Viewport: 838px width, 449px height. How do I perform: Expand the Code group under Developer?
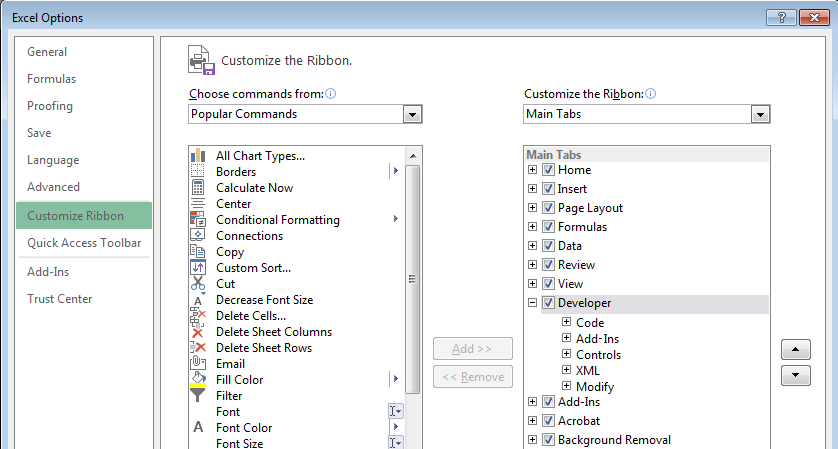[567, 322]
